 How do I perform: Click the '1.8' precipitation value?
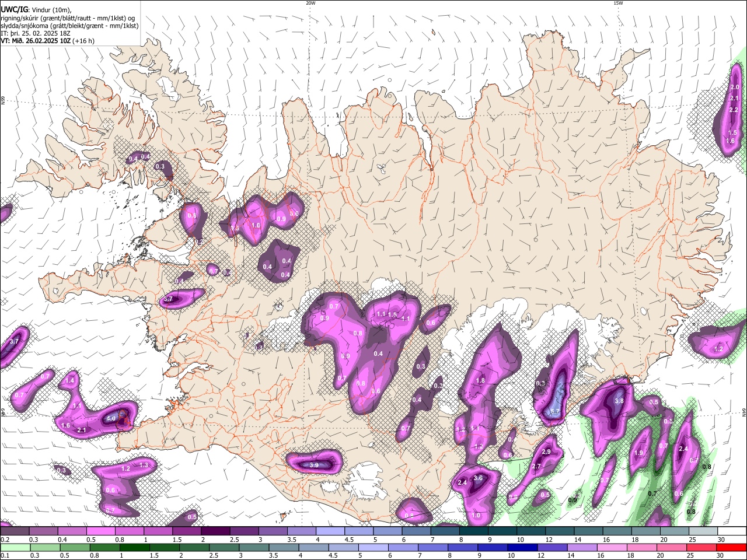[x=480, y=380]
